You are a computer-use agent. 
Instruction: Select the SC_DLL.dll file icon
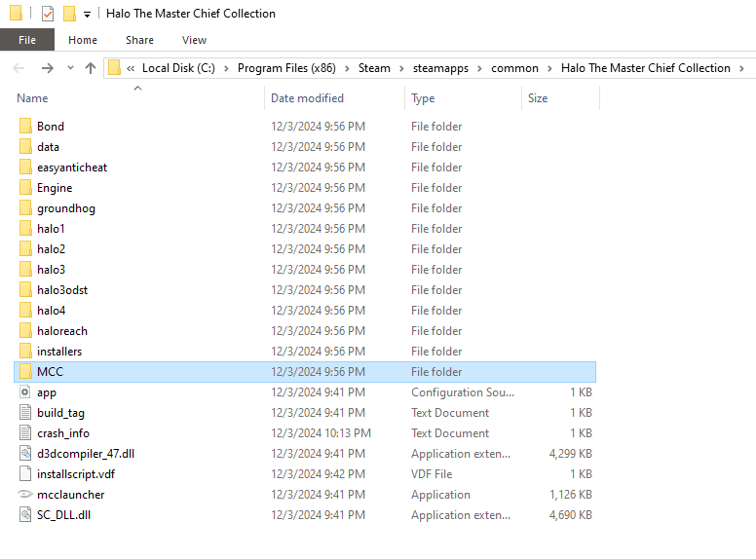point(25,514)
